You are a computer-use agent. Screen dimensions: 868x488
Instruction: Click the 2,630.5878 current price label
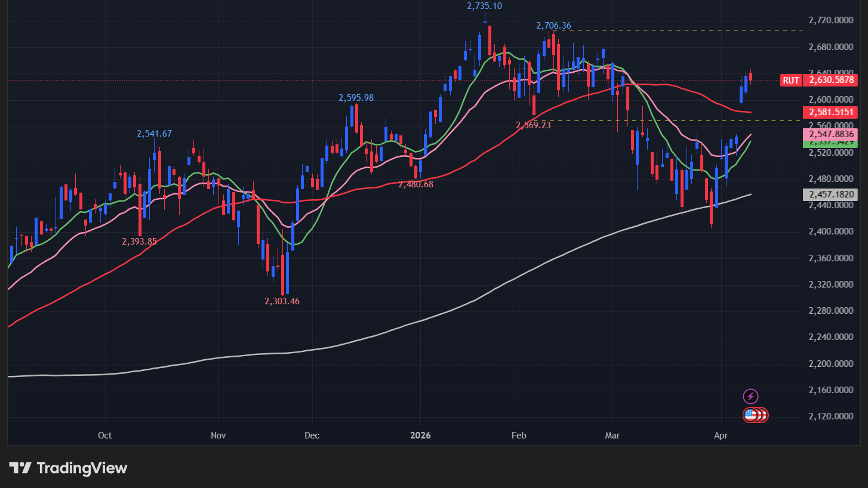831,80
